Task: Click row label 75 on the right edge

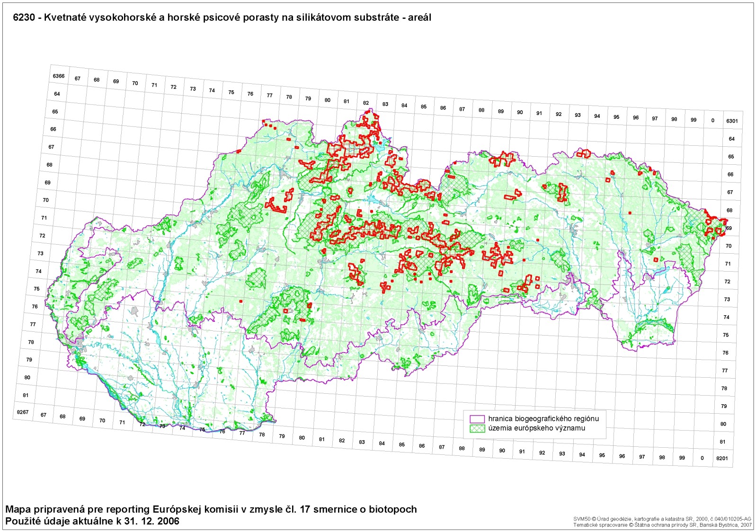Action: pos(726,335)
